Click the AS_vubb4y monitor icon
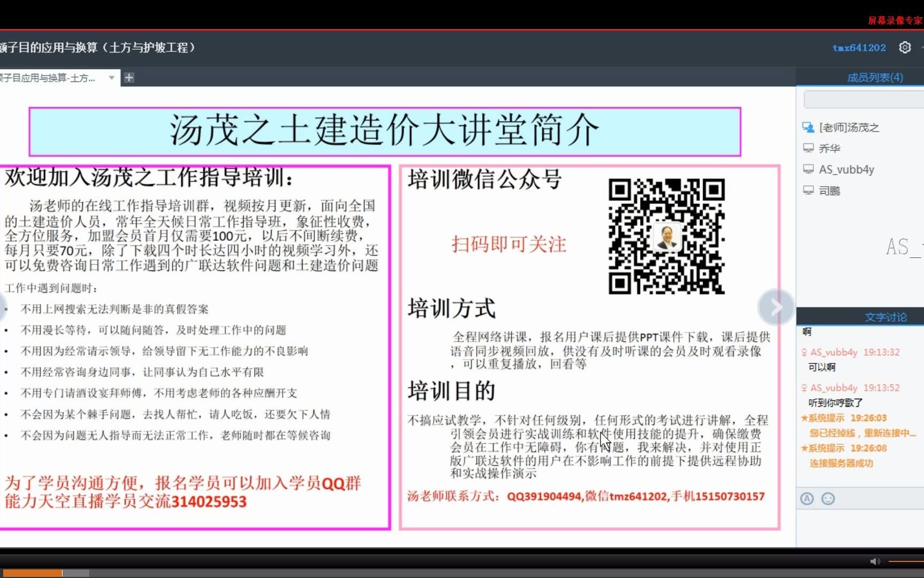 [808, 170]
